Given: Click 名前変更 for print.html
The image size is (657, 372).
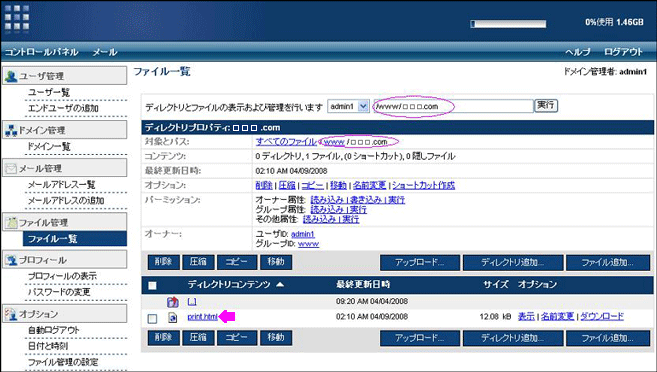Looking at the screenshot, I should click(x=557, y=317).
